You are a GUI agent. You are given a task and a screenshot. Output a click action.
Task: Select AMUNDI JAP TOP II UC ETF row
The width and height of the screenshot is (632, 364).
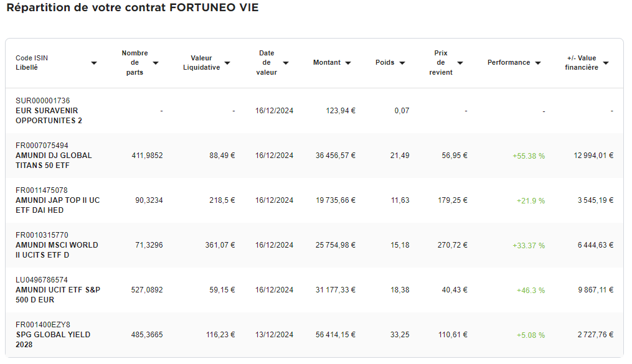[x=314, y=200]
